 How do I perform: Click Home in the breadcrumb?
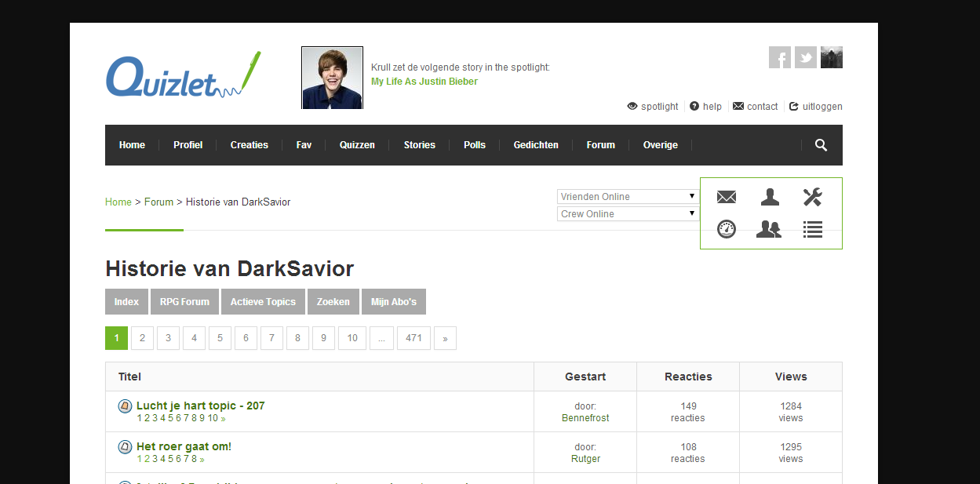coord(118,202)
